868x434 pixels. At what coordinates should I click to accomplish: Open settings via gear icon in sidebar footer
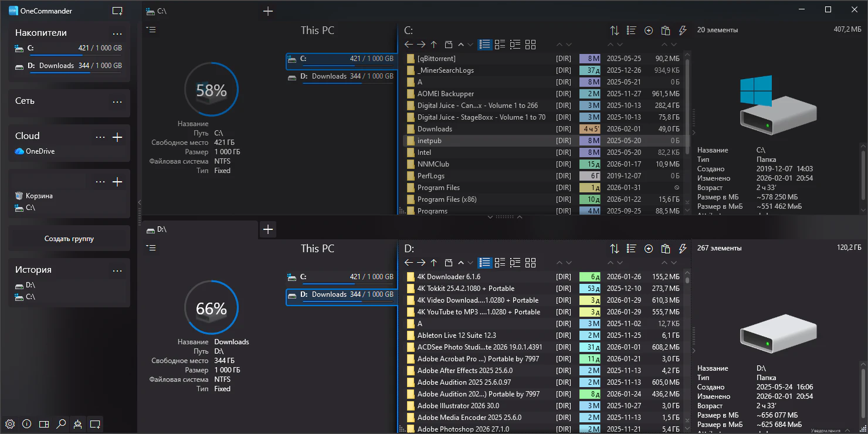(9, 424)
